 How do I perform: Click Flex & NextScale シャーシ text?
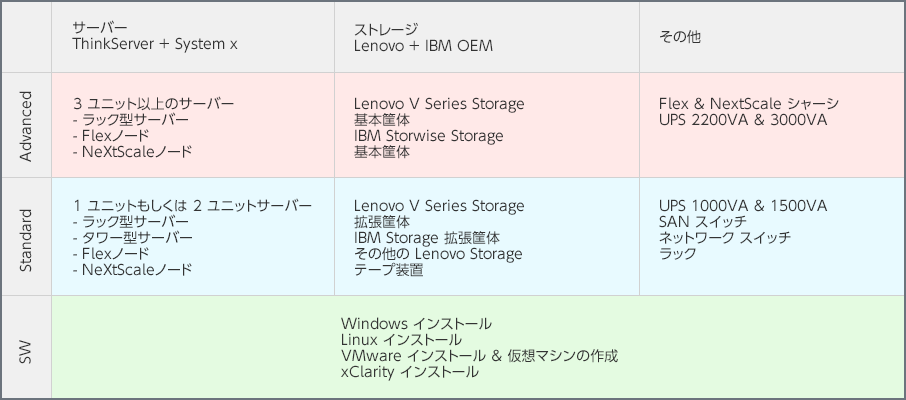click(x=748, y=104)
